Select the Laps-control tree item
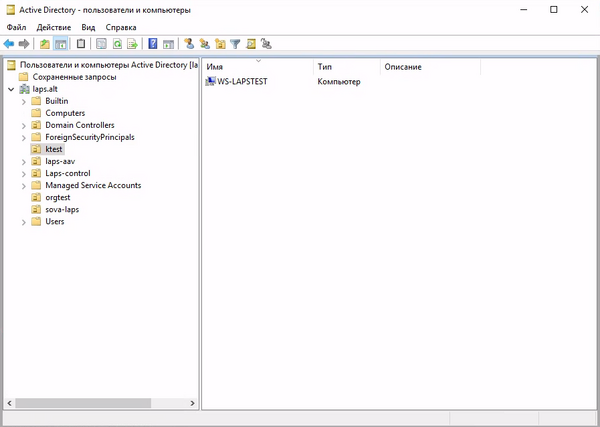600x427 pixels. coord(68,173)
